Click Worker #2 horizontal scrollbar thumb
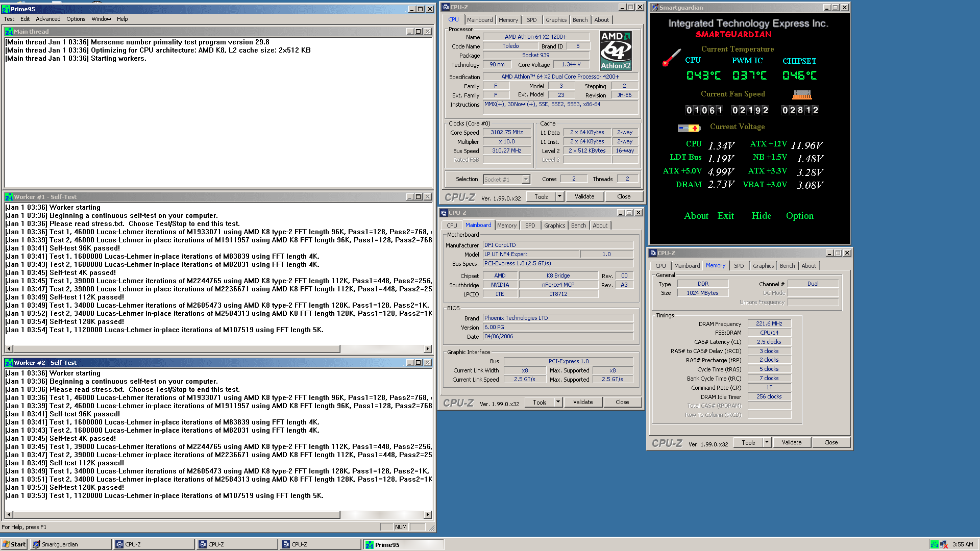Screen dimensions: 980x551 coord(176,515)
